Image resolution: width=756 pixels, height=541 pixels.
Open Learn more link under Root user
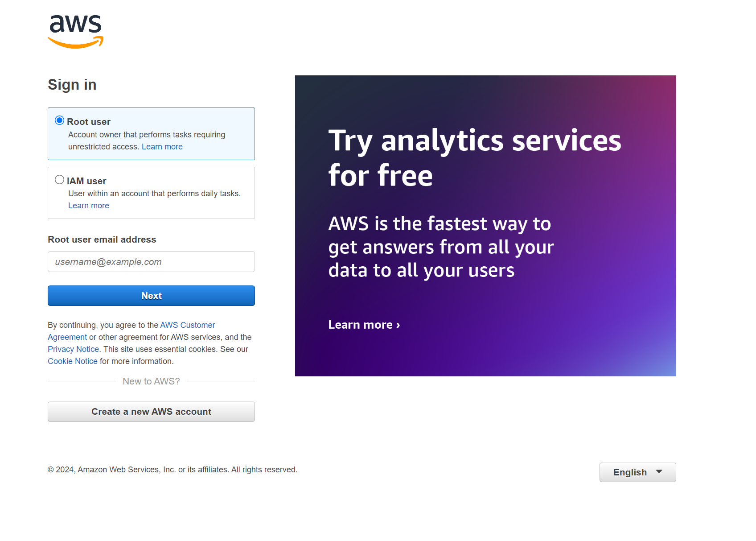pyautogui.click(x=162, y=147)
